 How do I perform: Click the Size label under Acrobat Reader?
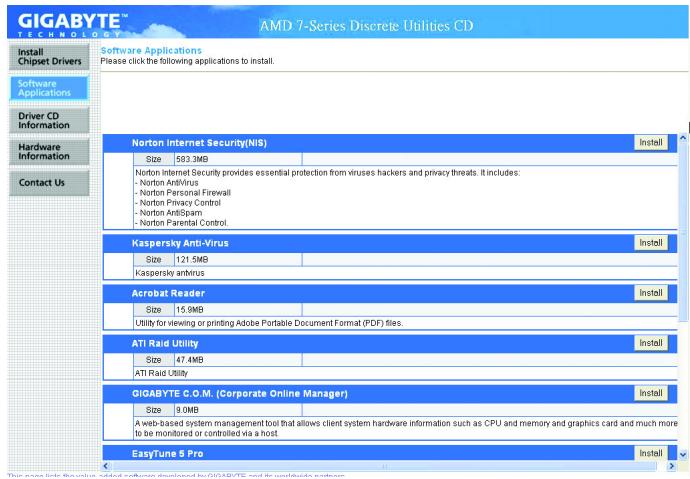click(x=154, y=310)
